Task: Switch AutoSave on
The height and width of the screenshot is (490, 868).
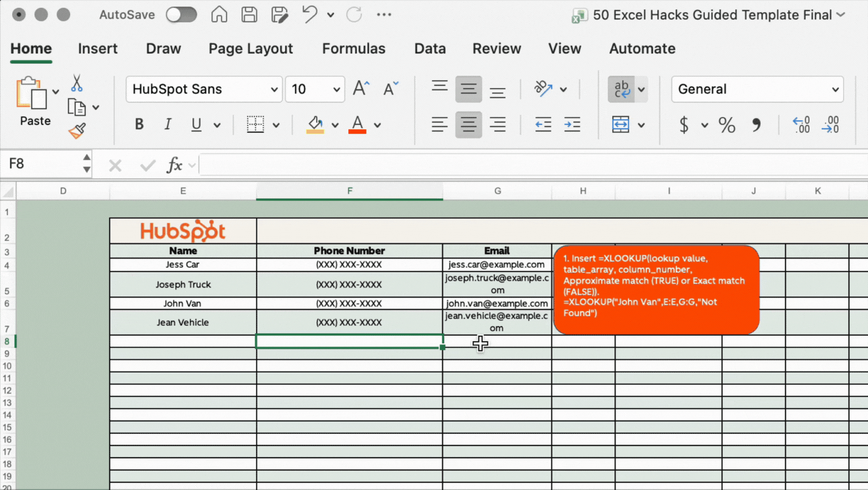Action: click(181, 15)
